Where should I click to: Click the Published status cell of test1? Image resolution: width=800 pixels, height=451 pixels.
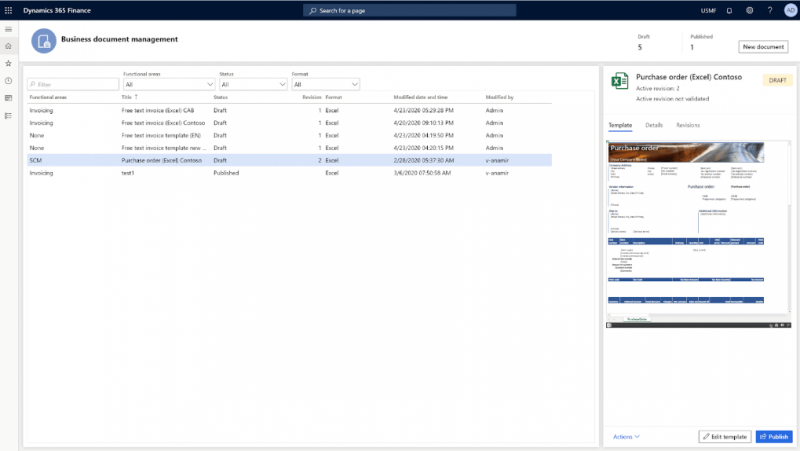click(x=226, y=173)
